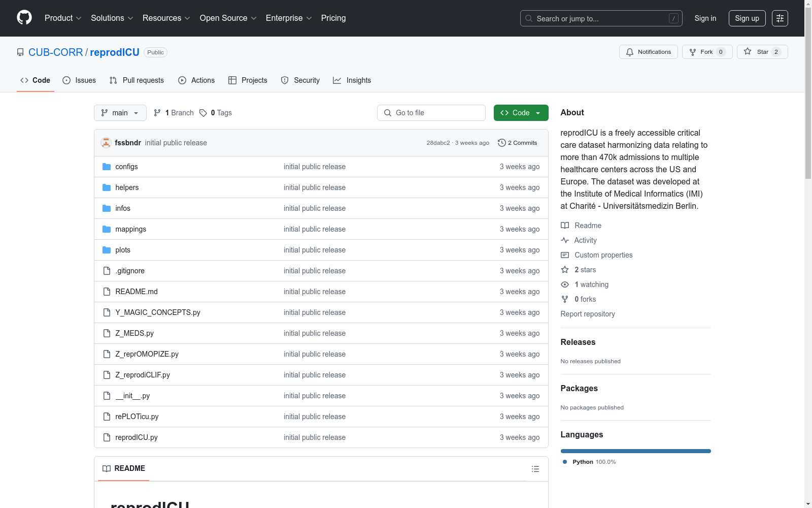Viewport: 812px width, 508px height.
Task: Click the README.md file icon
Action: pyautogui.click(x=107, y=292)
